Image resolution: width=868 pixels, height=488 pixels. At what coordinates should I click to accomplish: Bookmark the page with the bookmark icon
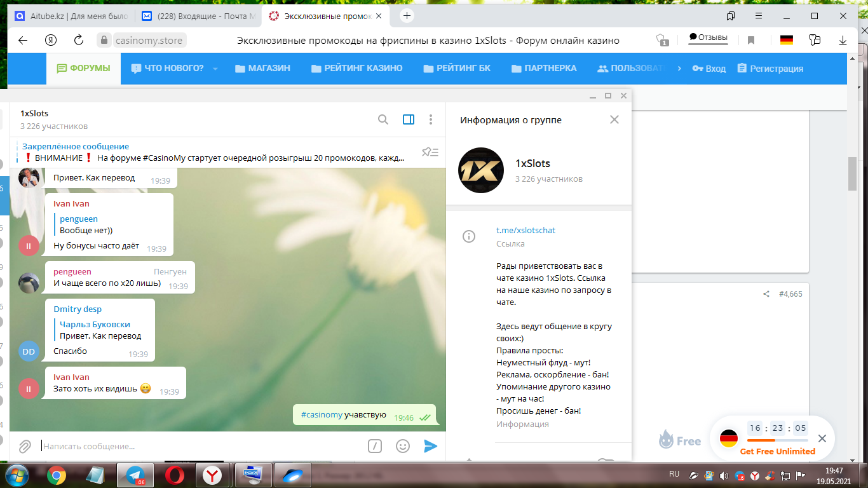pos(751,40)
